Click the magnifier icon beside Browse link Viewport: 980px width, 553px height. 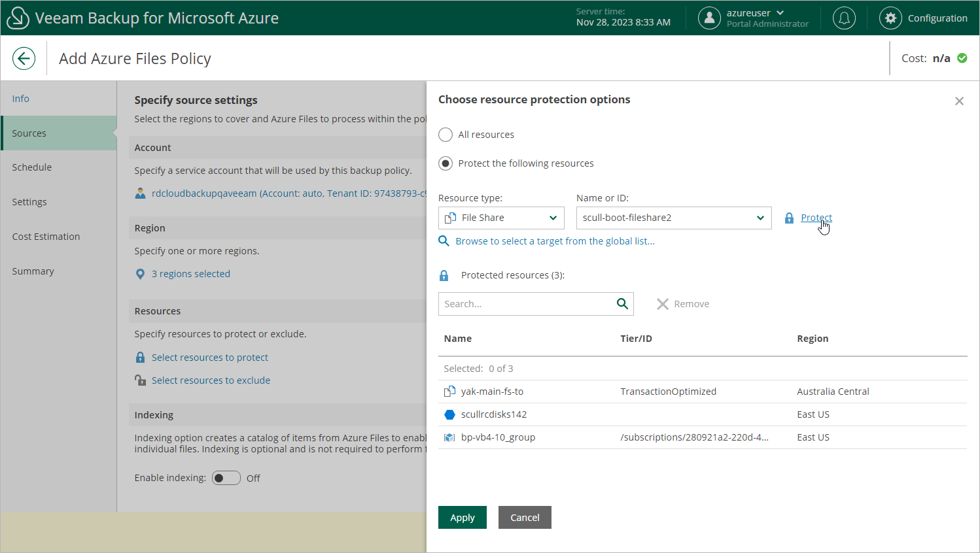pos(444,241)
